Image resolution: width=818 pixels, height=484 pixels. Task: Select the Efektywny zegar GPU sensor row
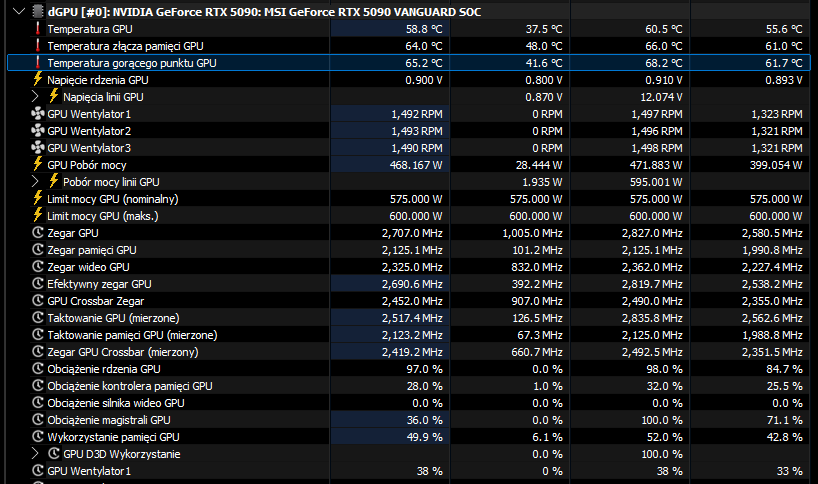[408, 284]
